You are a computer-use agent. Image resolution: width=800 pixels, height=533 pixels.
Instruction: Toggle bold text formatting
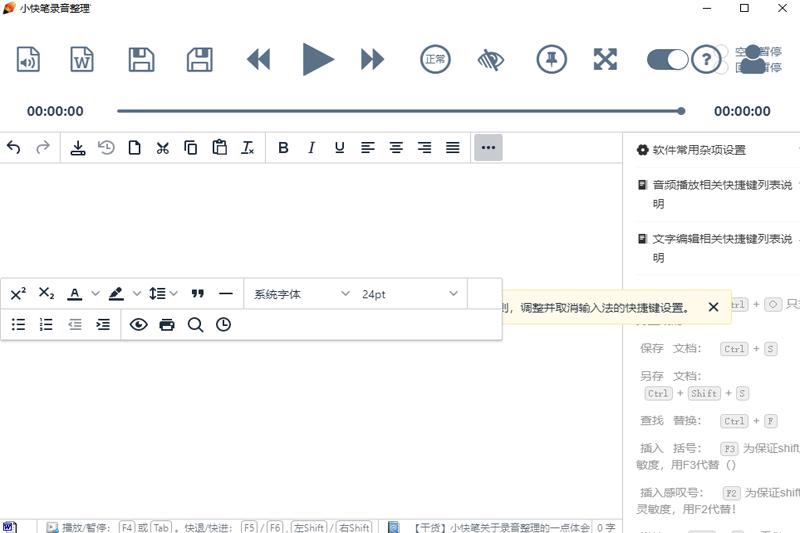pos(283,148)
